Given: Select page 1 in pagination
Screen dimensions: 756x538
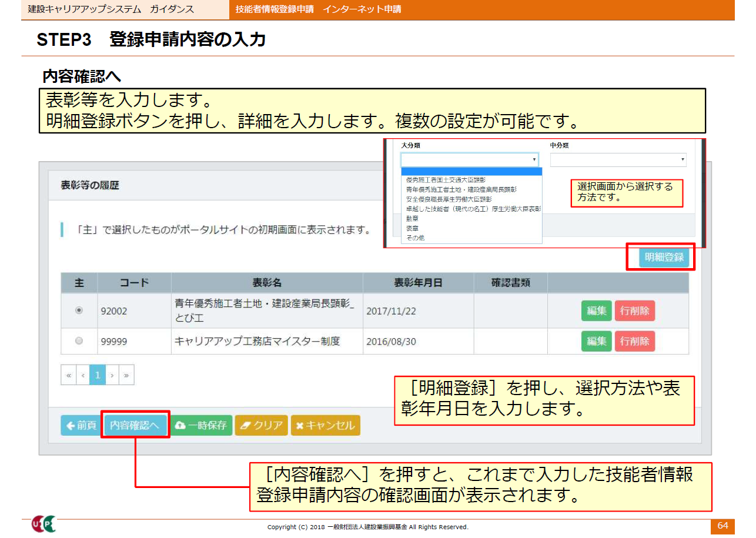Looking at the screenshot, I should (98, 375).
